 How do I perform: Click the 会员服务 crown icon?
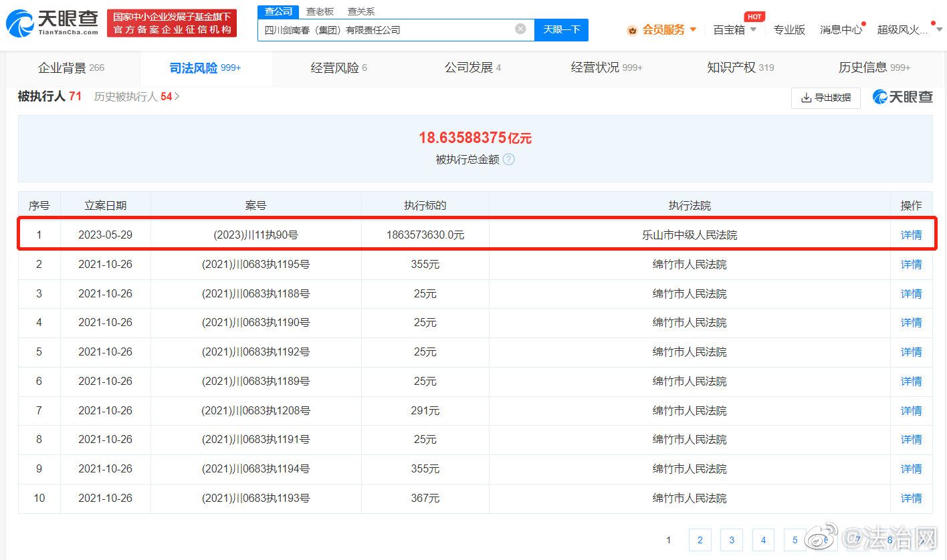[632, 30]
